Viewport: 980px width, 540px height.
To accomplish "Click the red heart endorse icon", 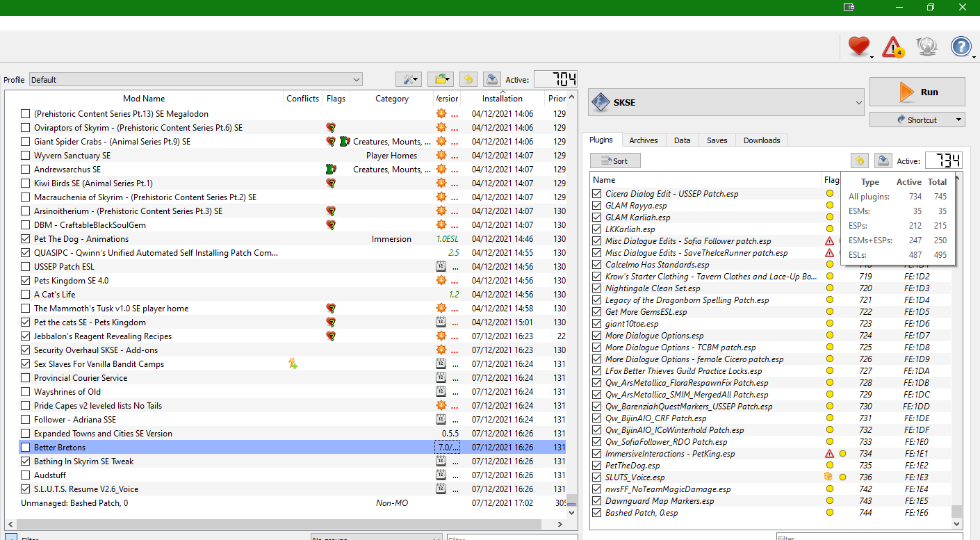I will (859, 47).
